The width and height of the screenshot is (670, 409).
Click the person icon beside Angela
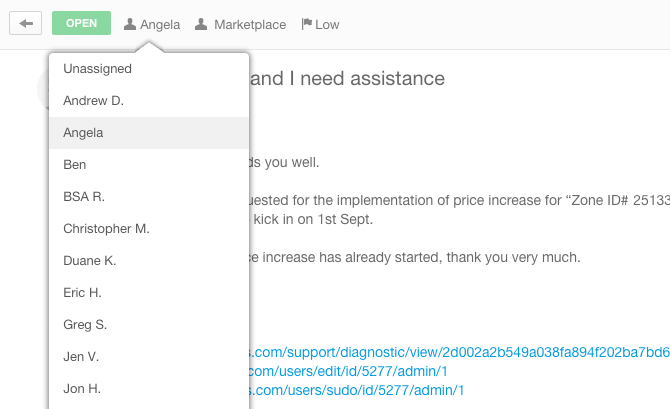click(130, 24)
